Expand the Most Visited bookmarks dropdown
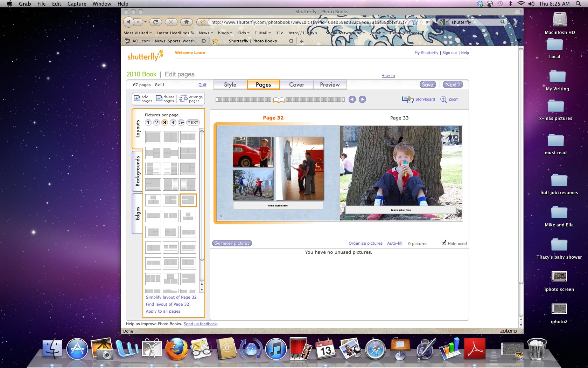Screen dimensions: 588x368 (138, 33)
